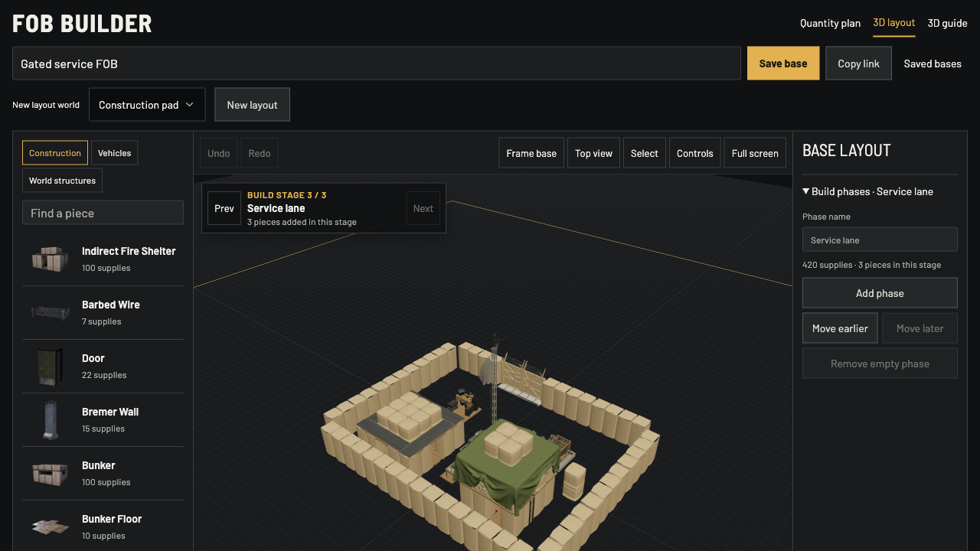Click Remove empty phase
980x551 pixels.
[880, 364]
